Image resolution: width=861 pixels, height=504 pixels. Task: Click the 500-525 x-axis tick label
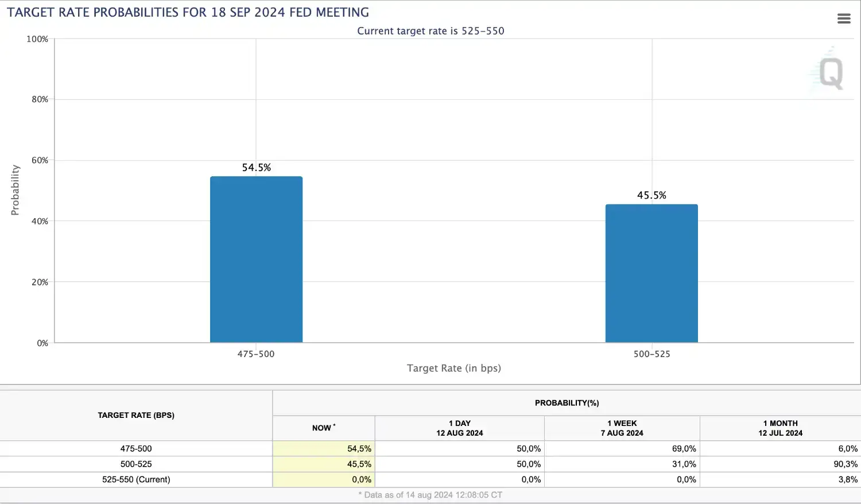coord(651,354)
